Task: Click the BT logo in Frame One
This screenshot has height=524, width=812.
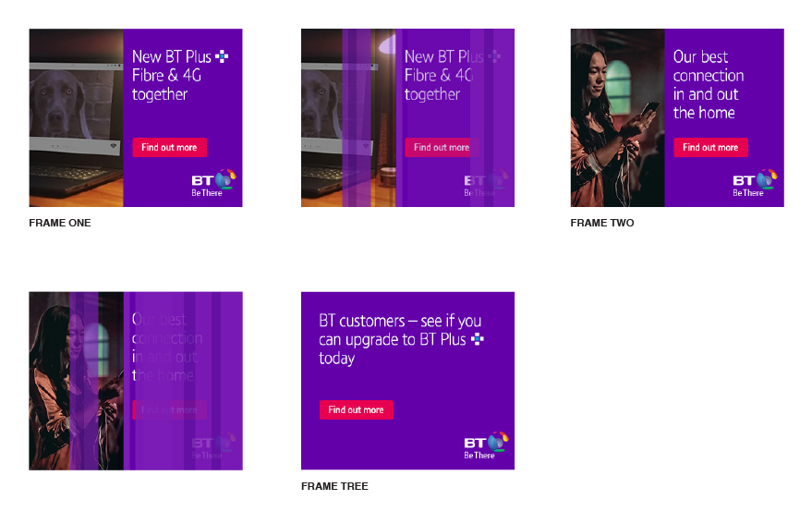Action: (213, 183)
